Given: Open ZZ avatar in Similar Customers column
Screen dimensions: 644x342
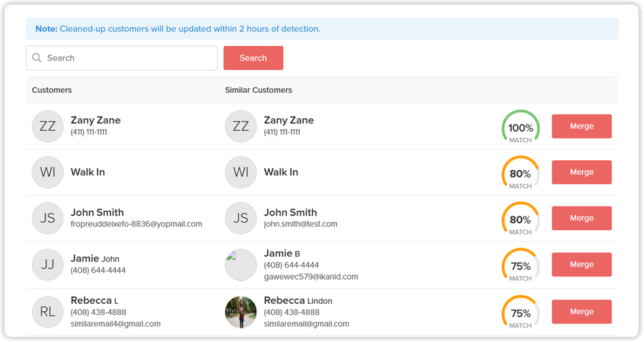Looking at the screenshot, I should click(241, 127).
